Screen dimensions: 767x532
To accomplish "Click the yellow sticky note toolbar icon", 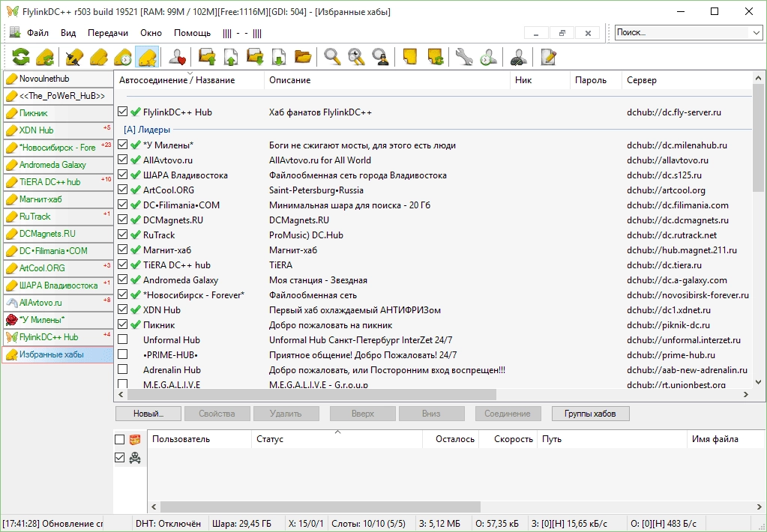I will pyautogui.click(x=410, y=57).
